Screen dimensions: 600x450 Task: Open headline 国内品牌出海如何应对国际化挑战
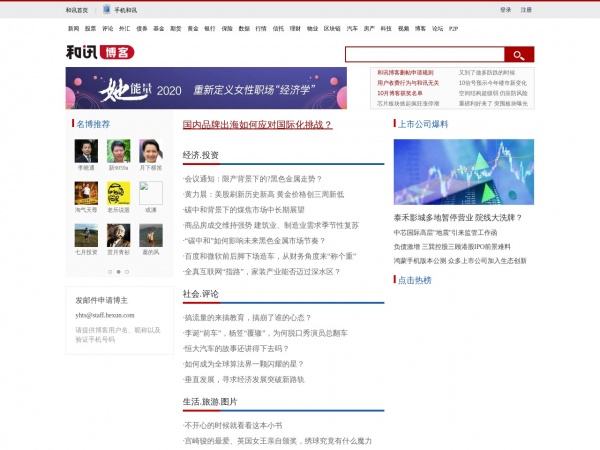258,124
